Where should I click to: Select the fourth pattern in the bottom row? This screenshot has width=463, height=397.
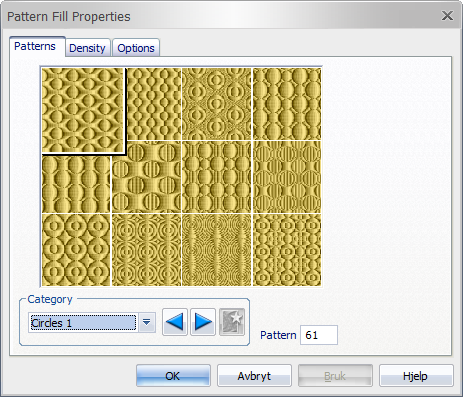(x=287, y=250)
